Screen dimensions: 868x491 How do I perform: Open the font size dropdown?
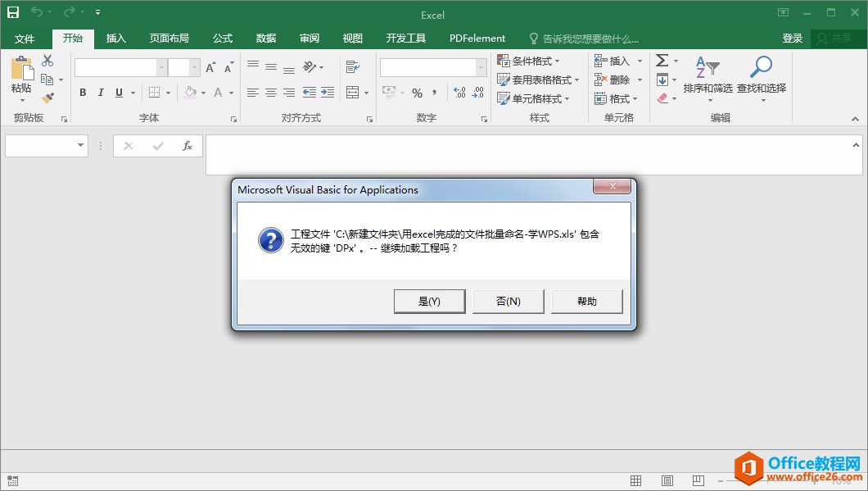pyautogui.click(x=194, y=67)
